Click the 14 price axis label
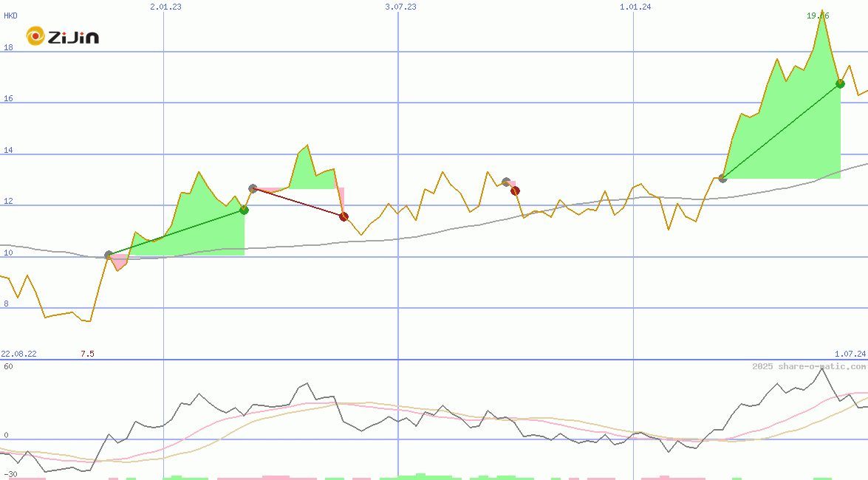Screen dimensions: 868x480 8,150
